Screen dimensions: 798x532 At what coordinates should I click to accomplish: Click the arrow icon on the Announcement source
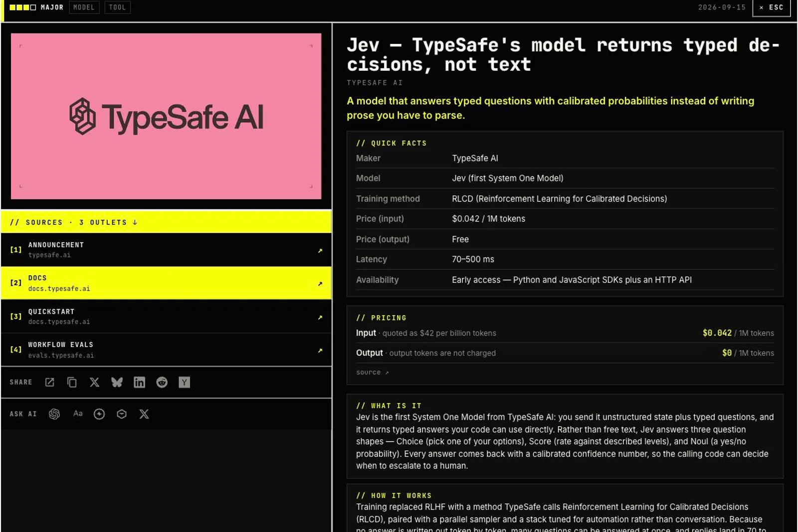320,250
